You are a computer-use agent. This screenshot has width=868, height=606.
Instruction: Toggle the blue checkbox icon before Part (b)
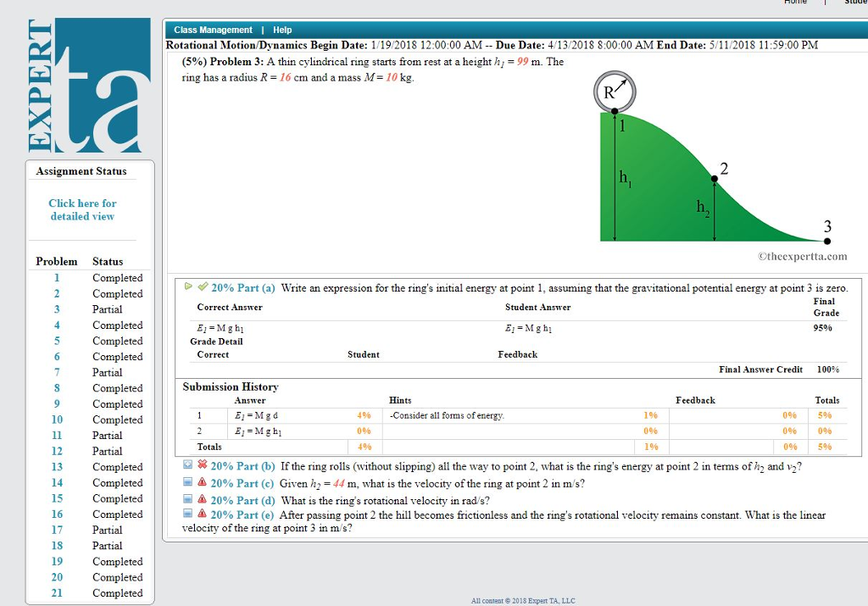pos(189,465)
